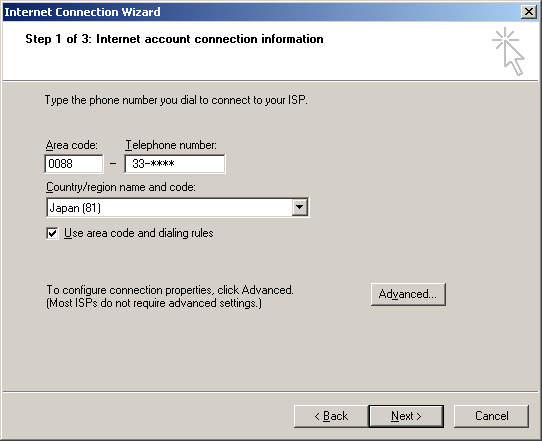
Task: Focus the Telephone number field
Action: pos(175,163)
